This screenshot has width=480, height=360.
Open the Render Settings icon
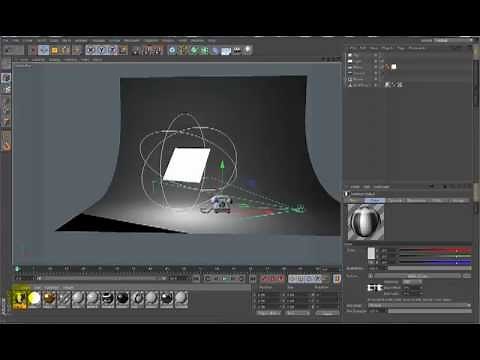[x=158, y=51]
